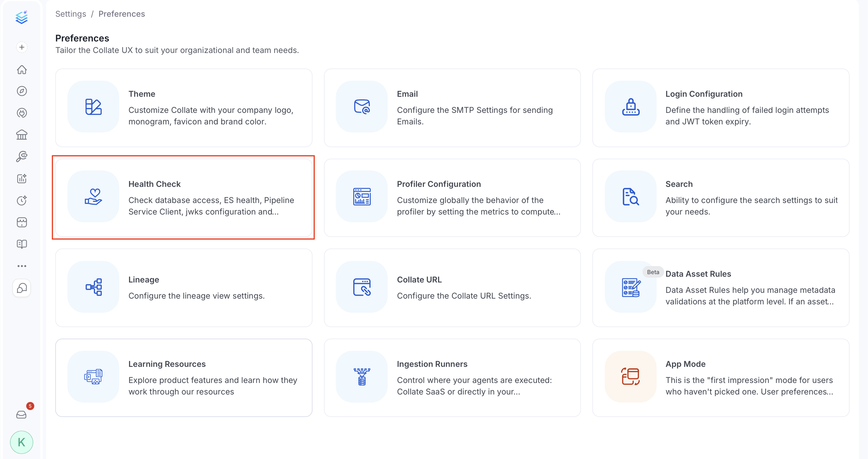Click the 'Tailor the Collate UX' subtitle text
This screenshot has height=459, width=868.
point(177,50)
